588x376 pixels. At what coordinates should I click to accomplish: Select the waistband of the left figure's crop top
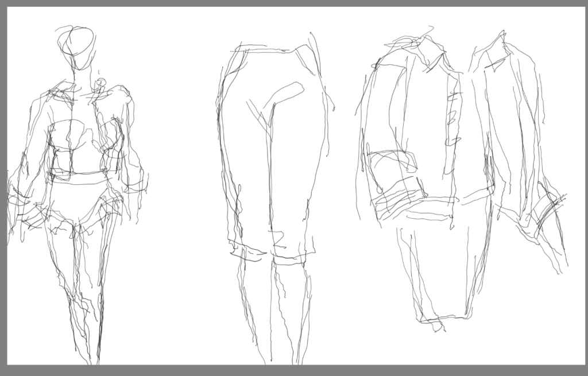79,178
